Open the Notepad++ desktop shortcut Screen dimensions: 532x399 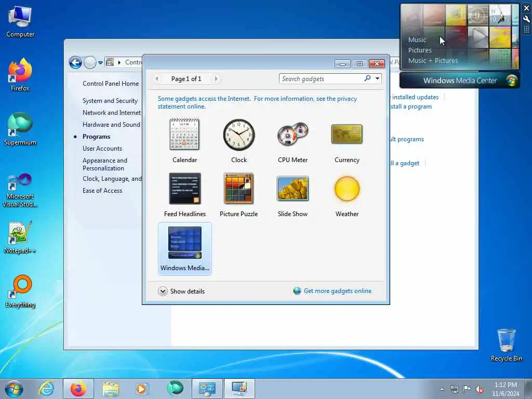(x=20, y=237)
